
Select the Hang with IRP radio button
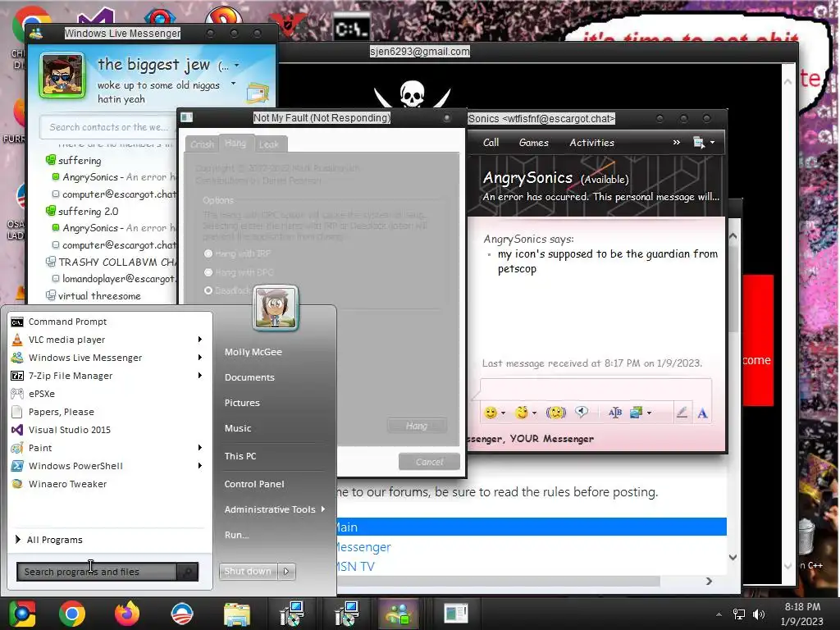pyautogui.click(x=208, y=253)
